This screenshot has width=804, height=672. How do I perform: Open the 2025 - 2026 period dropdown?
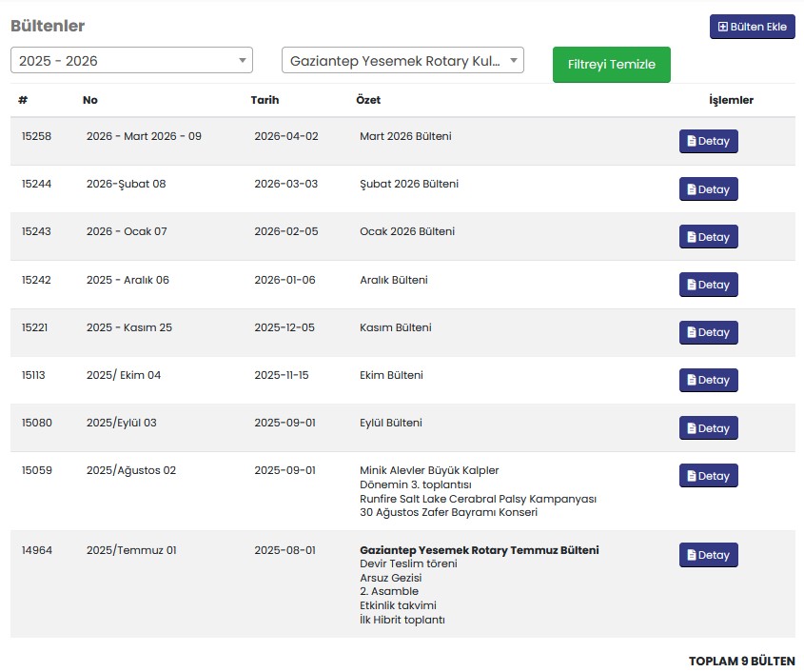pos(131,61)
